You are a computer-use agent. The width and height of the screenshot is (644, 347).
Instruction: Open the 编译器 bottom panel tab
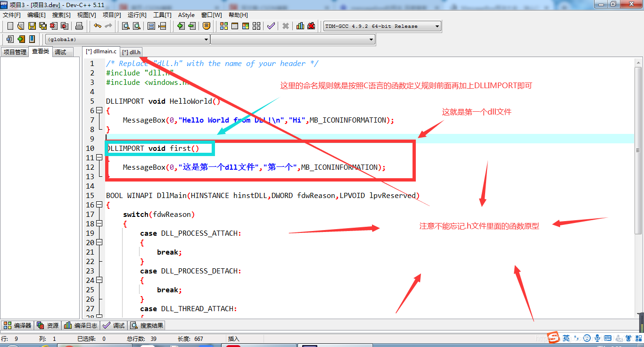[17, 325]
